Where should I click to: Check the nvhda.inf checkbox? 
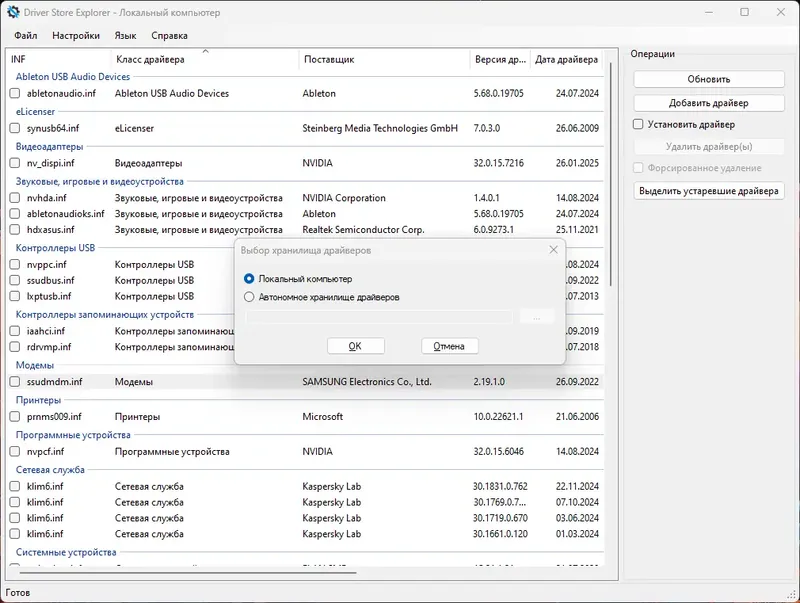click(x=15, y=198)
